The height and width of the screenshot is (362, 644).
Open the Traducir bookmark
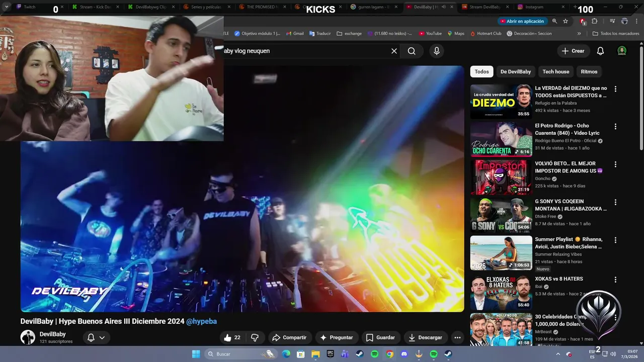point(320,34)
